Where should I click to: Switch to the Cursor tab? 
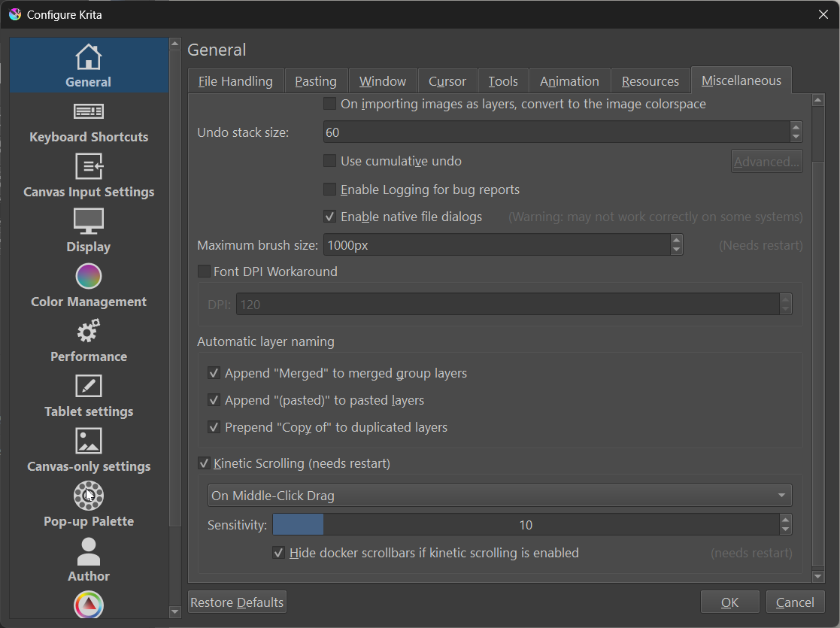coord(447,80)
